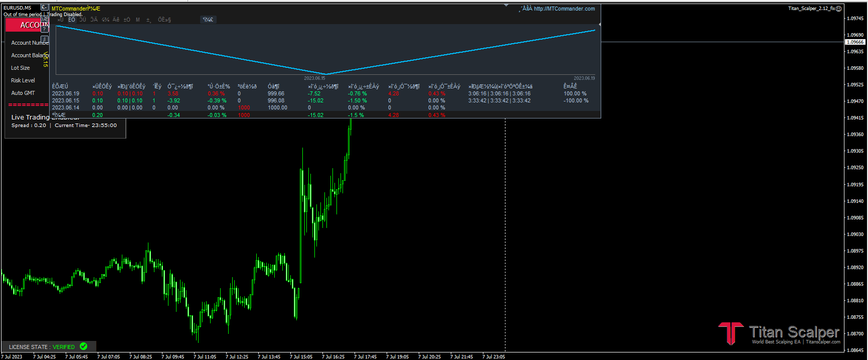868x360 pixels.
Task: Click the 2023.06.14 row date cell
Action: coord(66,107)
